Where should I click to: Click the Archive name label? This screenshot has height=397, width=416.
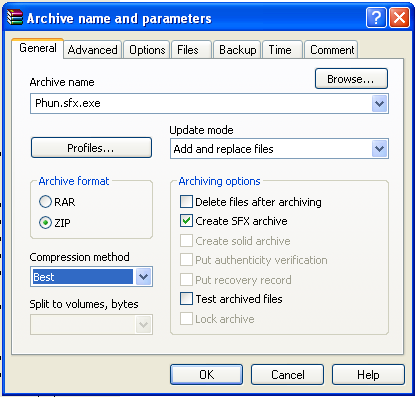[x=62, y=82]
